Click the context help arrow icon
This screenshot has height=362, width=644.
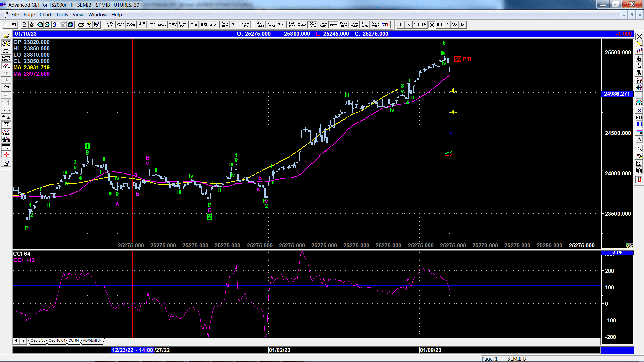click(97, 25)
